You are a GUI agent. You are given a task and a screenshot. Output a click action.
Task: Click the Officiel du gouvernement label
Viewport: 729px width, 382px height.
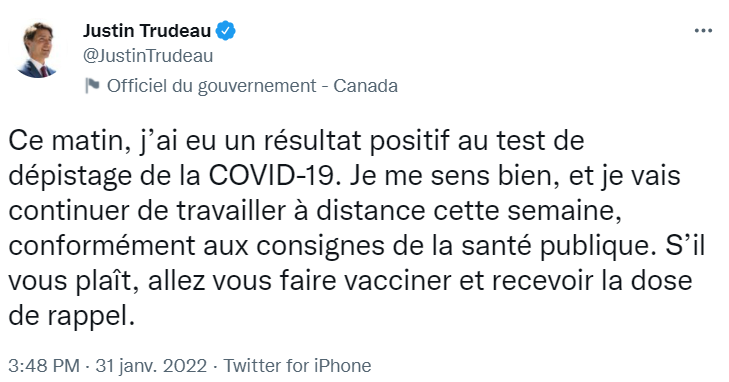point(212,86)
